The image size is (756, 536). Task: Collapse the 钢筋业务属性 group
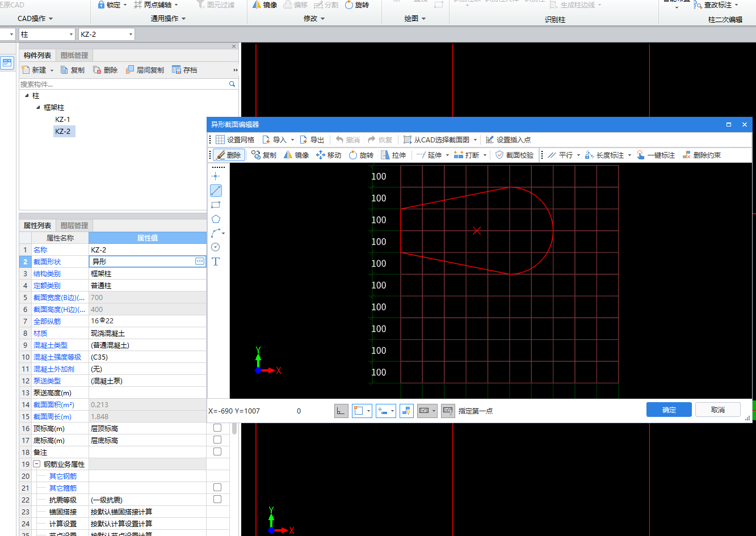37,464
